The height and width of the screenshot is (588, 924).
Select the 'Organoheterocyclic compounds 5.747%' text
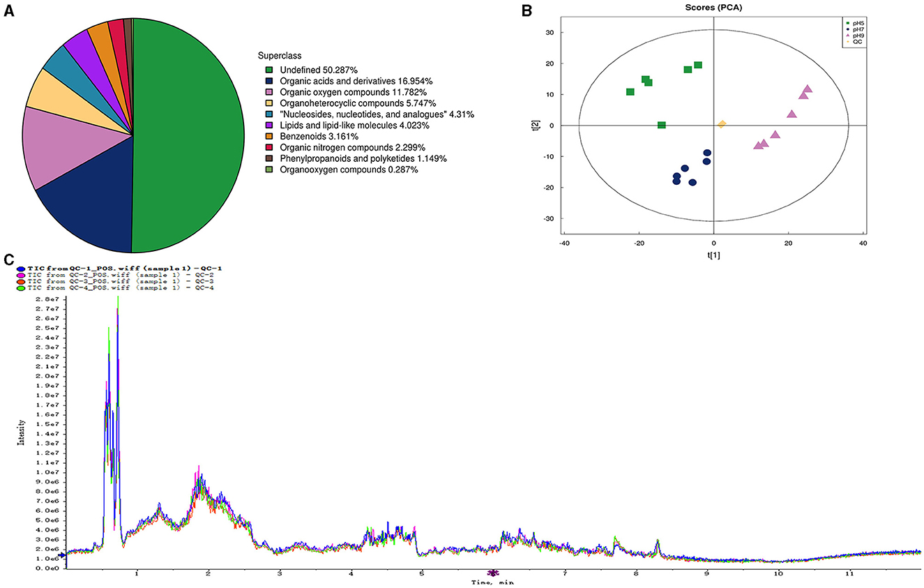click(x=356, y=103)
